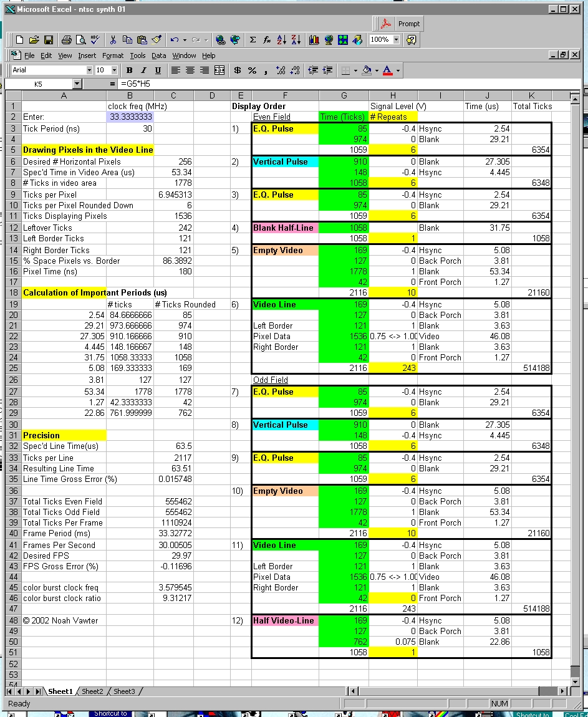
Task: Open the Format menu
Action: pos(113,55)
